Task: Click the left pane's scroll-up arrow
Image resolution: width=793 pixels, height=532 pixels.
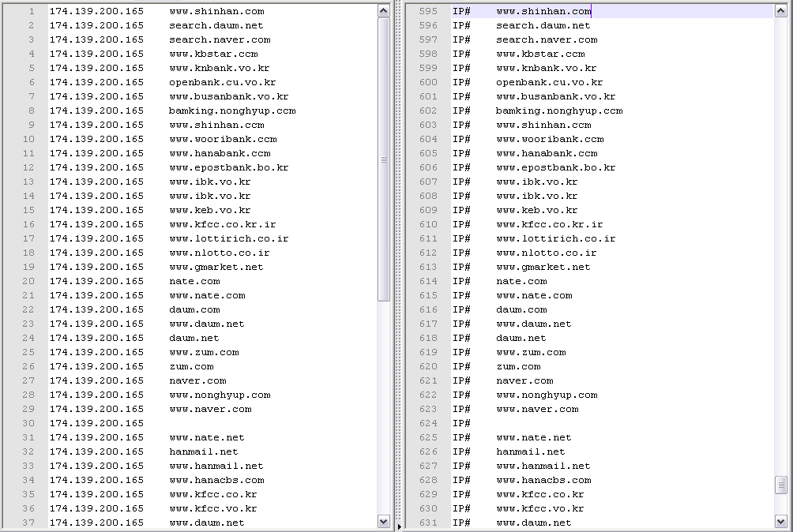Action: point(383,11)
